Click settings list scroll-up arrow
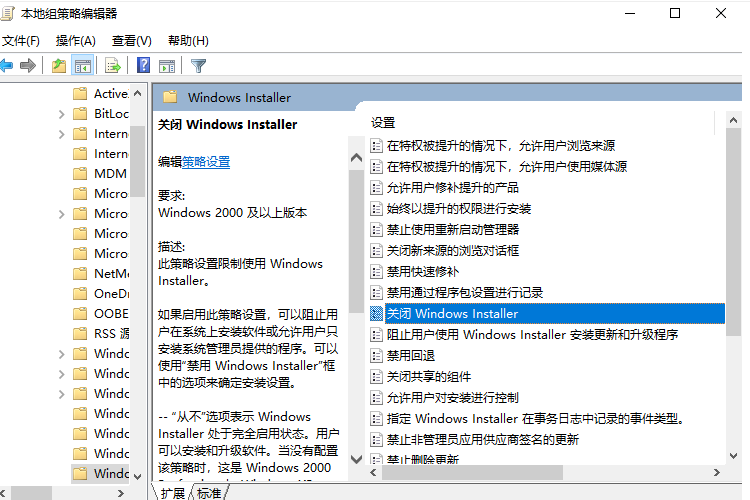Image resolution: width=750 pixels, height=500 pixels. click(x=733, y=121)
